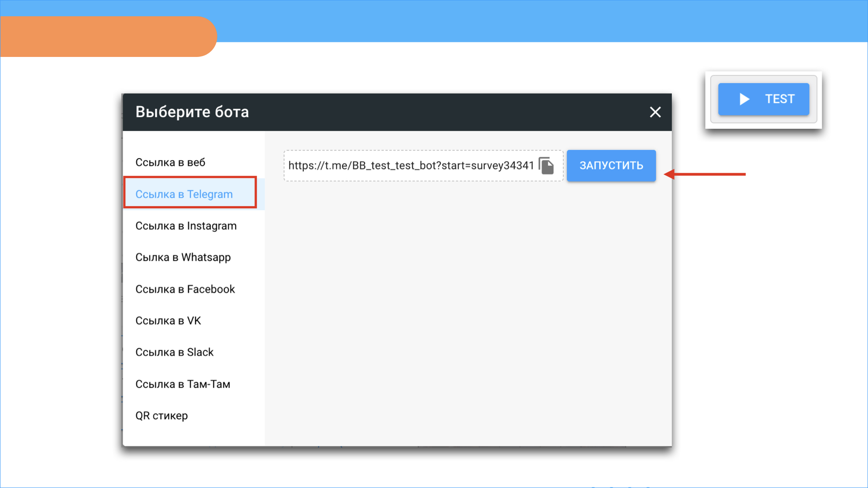
Task: Select Ссылка в Telegram option
Action: click(x=193, y=194)
